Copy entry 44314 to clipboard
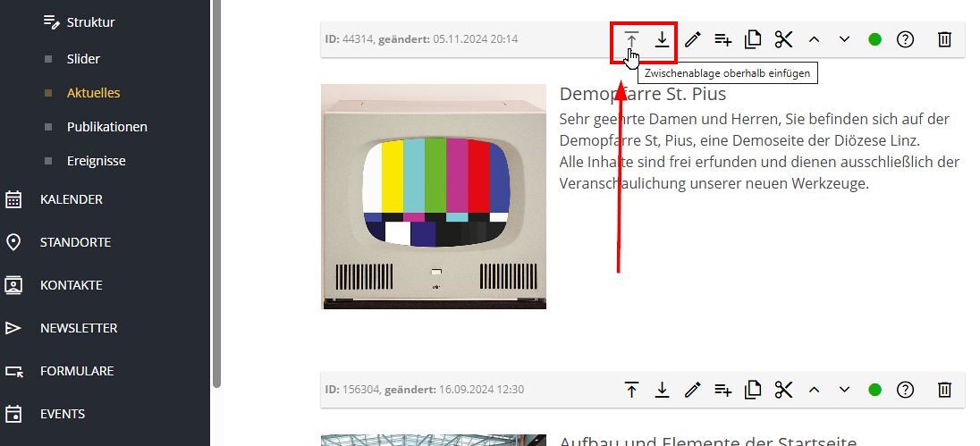 (x=754, y=39)
